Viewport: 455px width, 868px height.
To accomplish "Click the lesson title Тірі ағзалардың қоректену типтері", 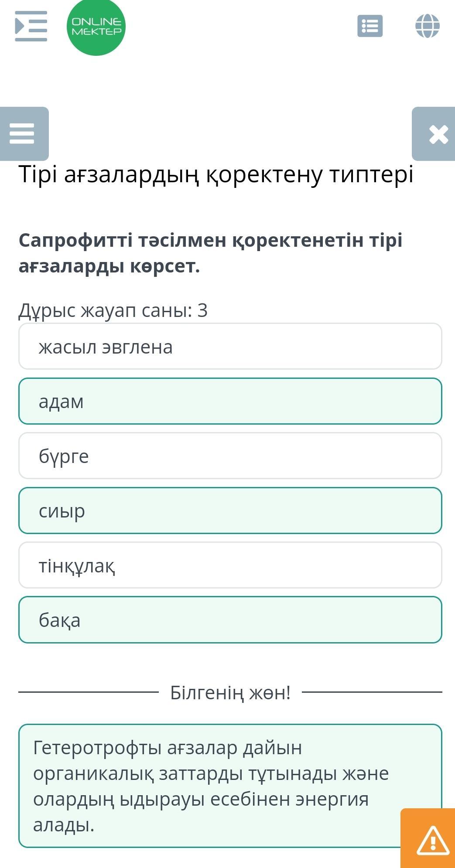I will (x=216, y=174).
